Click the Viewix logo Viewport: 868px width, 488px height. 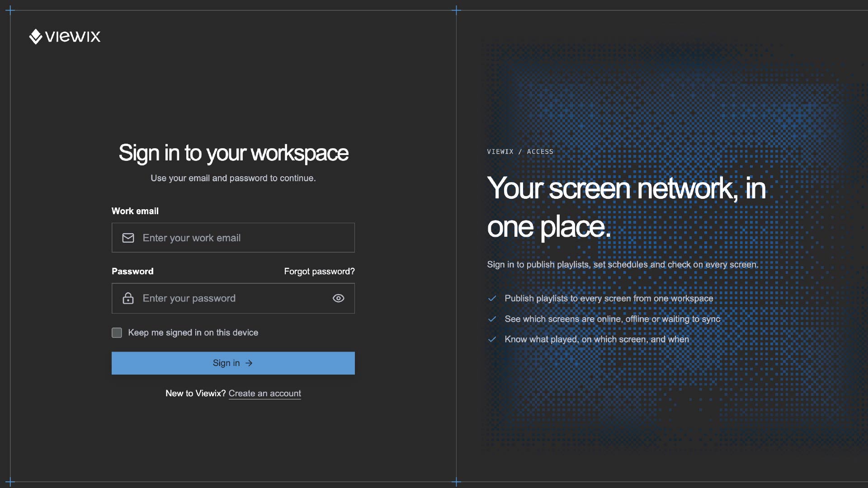point(65,36)
